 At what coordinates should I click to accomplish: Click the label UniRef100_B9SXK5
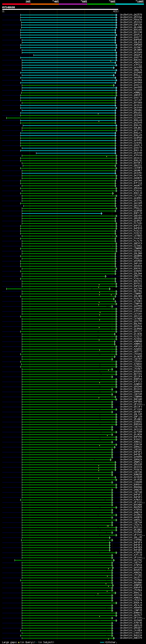131,30
